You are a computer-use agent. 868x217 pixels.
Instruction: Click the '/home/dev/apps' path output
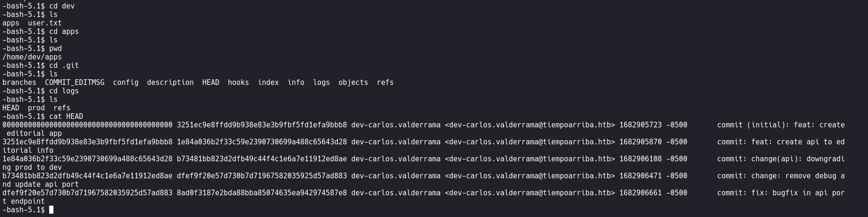point(32,57)
